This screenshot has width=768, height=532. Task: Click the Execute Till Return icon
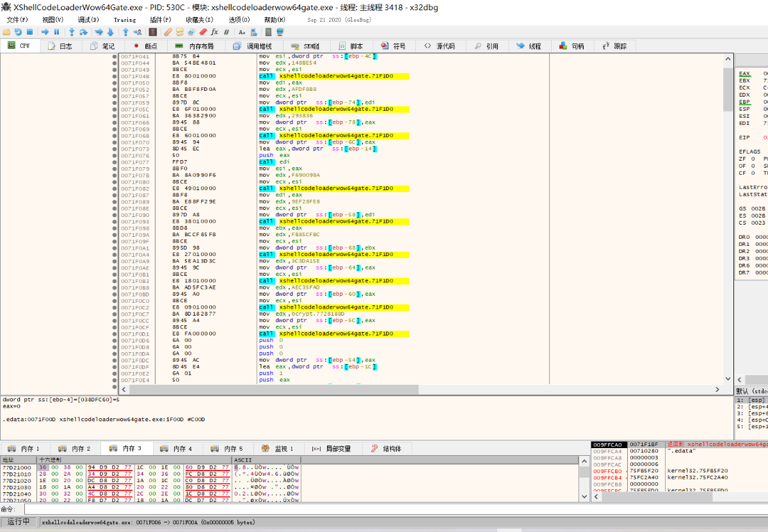tap(125, 32)
